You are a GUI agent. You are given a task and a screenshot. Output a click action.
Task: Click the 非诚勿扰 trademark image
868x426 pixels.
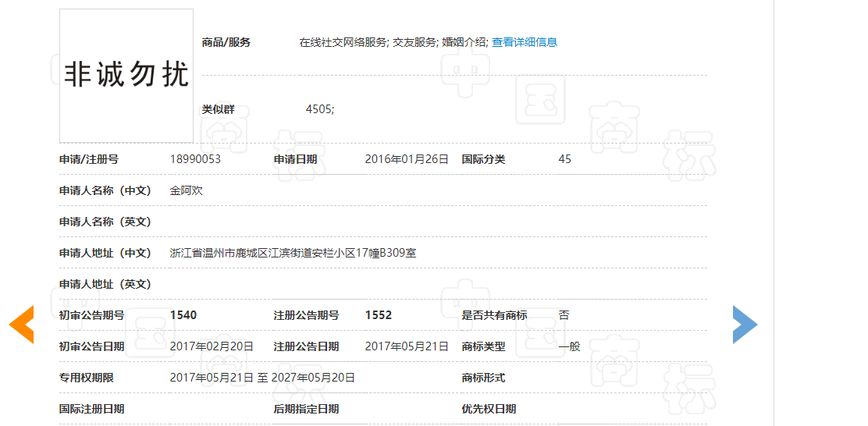pos(126,76)
